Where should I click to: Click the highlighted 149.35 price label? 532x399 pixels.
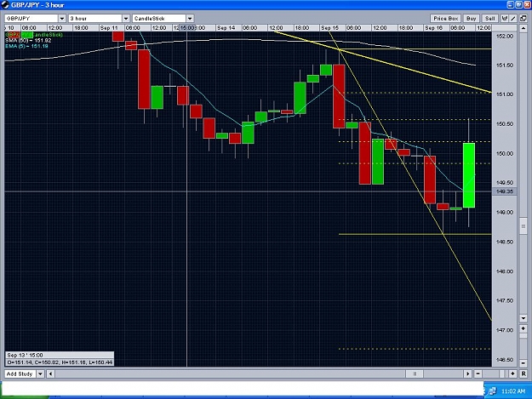pyautogui.click(x=505, y=191)
